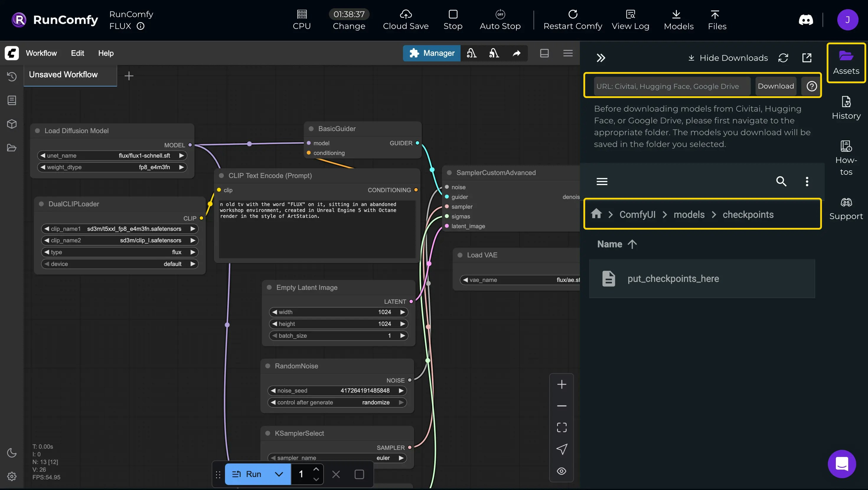This screenshot has width=868, height=490.
Task: Open the node library sidebar icon
Action: point(12,100)
